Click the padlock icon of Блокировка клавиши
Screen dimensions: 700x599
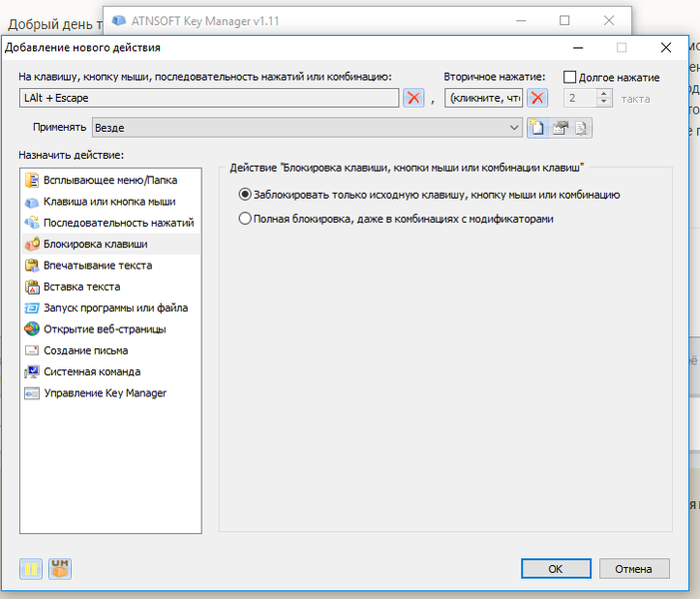[x=32, y=244]
